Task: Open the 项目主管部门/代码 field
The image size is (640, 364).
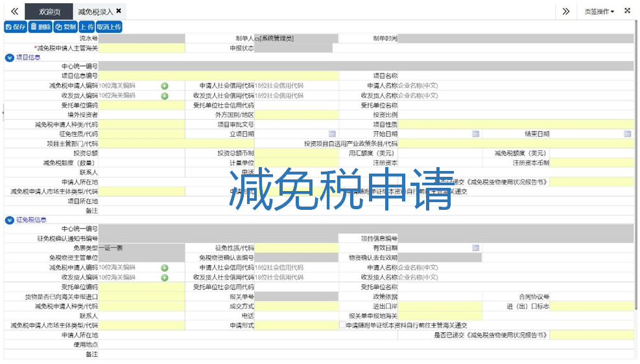Action: 176,144
